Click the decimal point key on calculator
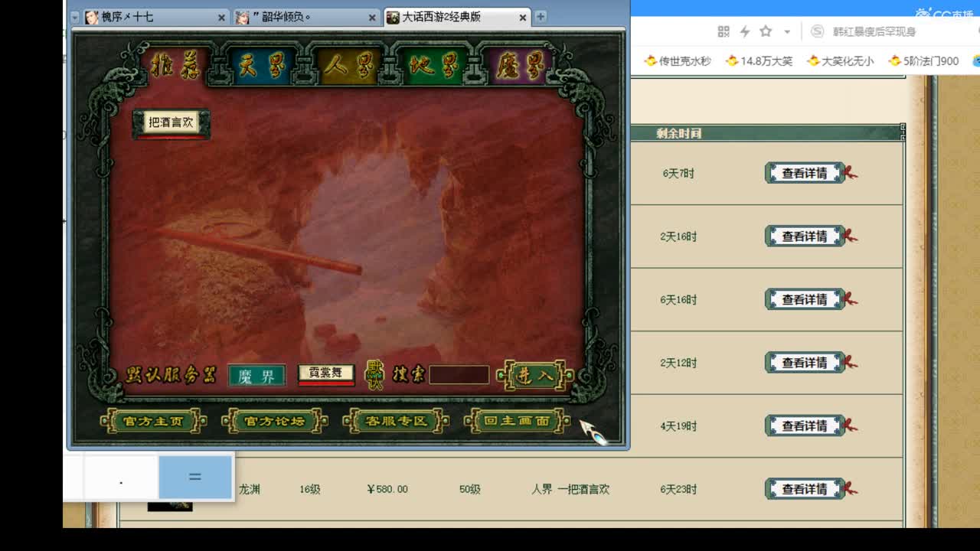The image size is (980, 551). point(121,477)
